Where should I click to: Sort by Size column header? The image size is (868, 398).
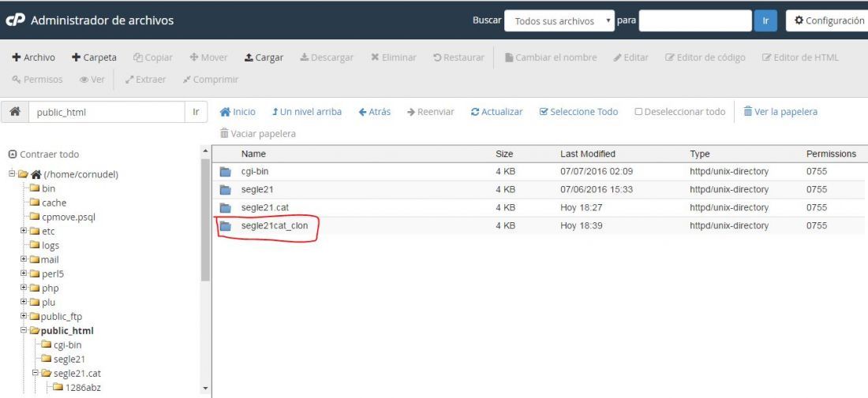[x=504, y=154]
